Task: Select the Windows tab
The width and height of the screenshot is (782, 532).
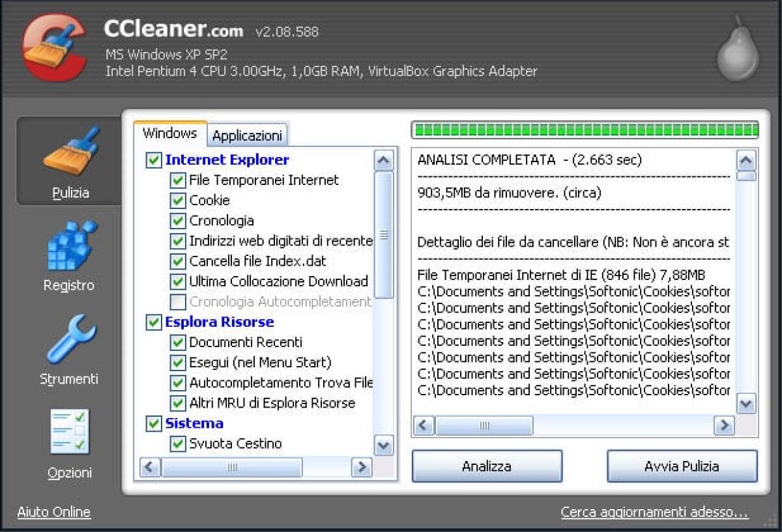Action: (x=169, y=133)
